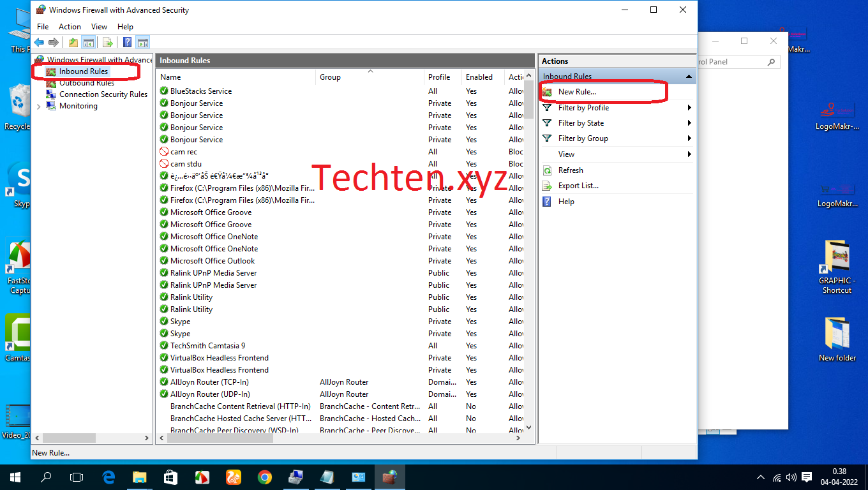Click New Rule... in the Actions pane
Screen dimensions: 868x490
pyautogui.click(x=577, y=92)
